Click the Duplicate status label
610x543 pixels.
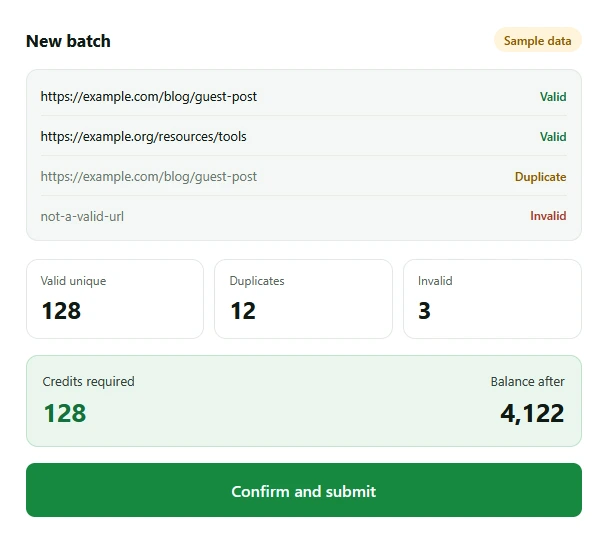[x=540, y=177]
